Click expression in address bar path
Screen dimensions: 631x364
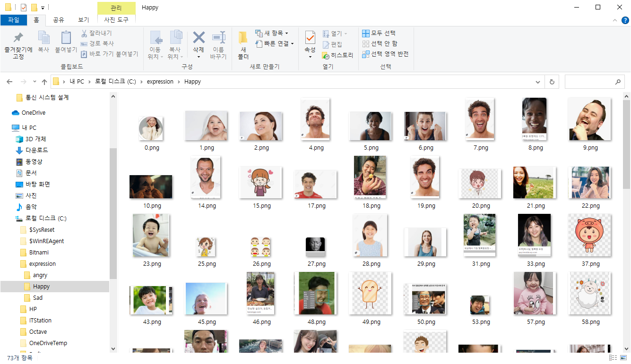[x=160, y=82]
